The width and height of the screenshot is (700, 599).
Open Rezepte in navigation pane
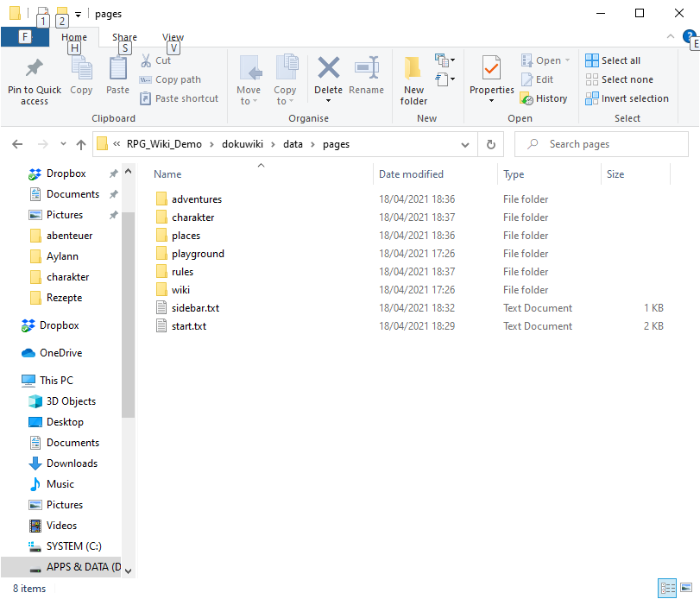(x=64, y=298)
